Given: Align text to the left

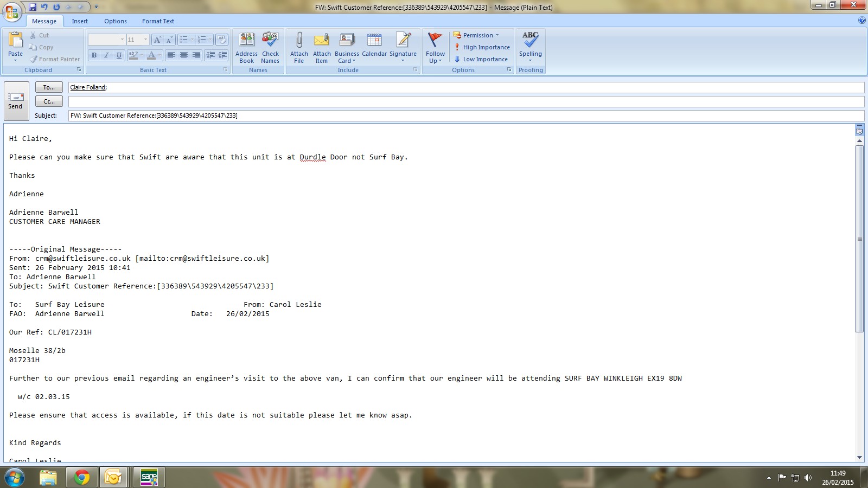Looking at the screenshot, I should 171,55.
